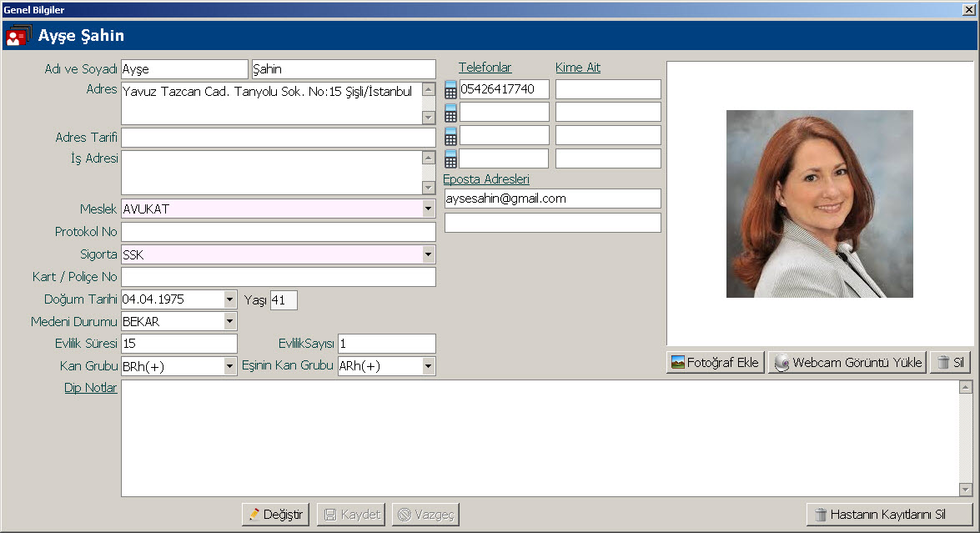Open the Dip Notlar link
This screenshot has height=533, width=980.
[91, 388]
